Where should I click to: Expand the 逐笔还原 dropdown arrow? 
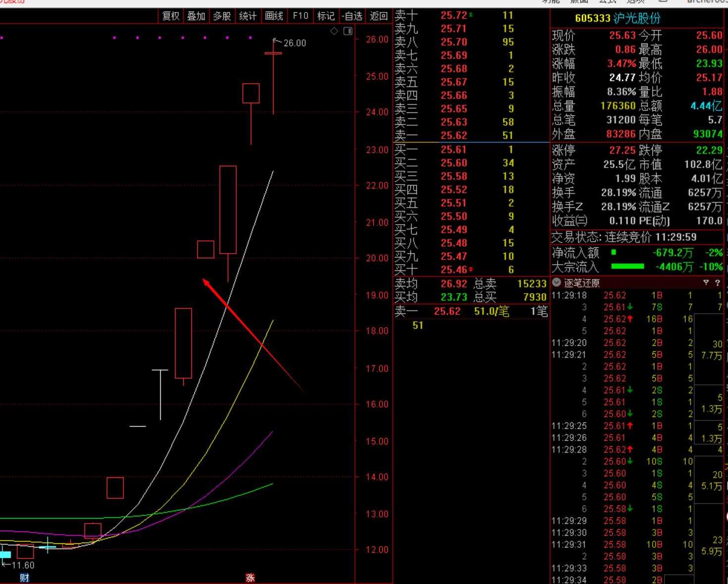tap(556, 282)
